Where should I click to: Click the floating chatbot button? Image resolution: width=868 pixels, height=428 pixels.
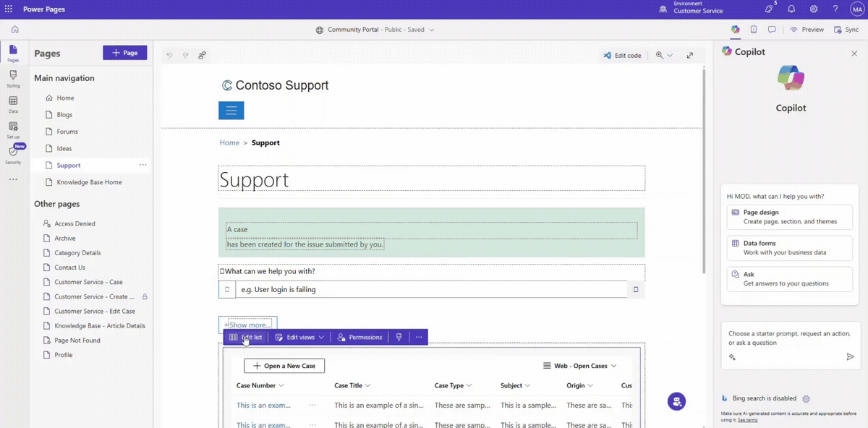tap(676, 401)
